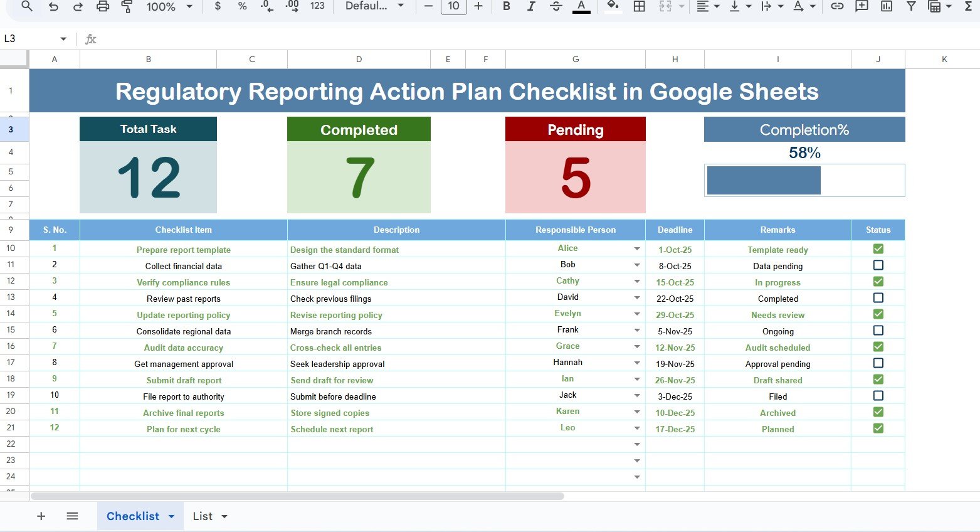The image size is (980, 532).
Task: Uncheck status box for Prepare report template
Action: coord(878,249)
